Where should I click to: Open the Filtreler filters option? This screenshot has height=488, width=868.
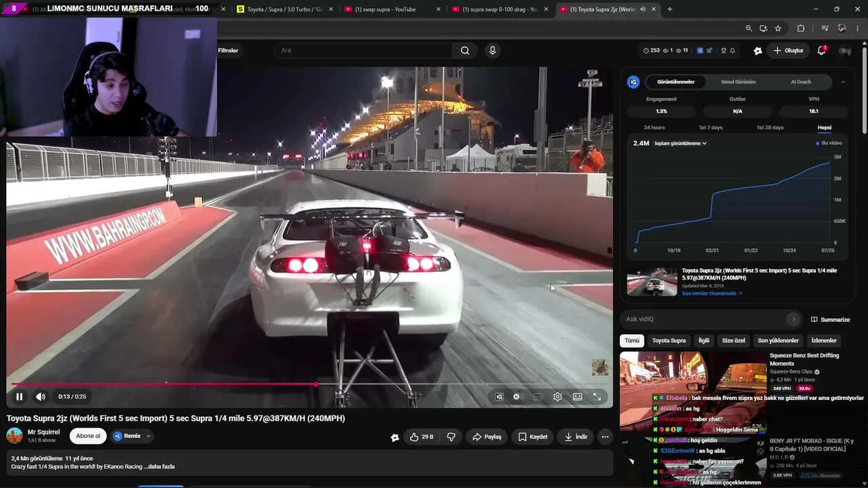coord(228,50)
